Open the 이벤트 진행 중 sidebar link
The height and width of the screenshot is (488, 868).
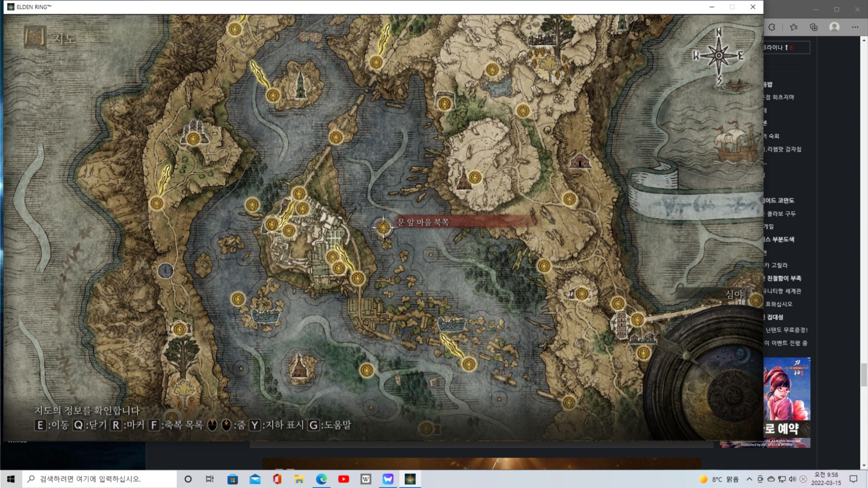click(786, 343)
